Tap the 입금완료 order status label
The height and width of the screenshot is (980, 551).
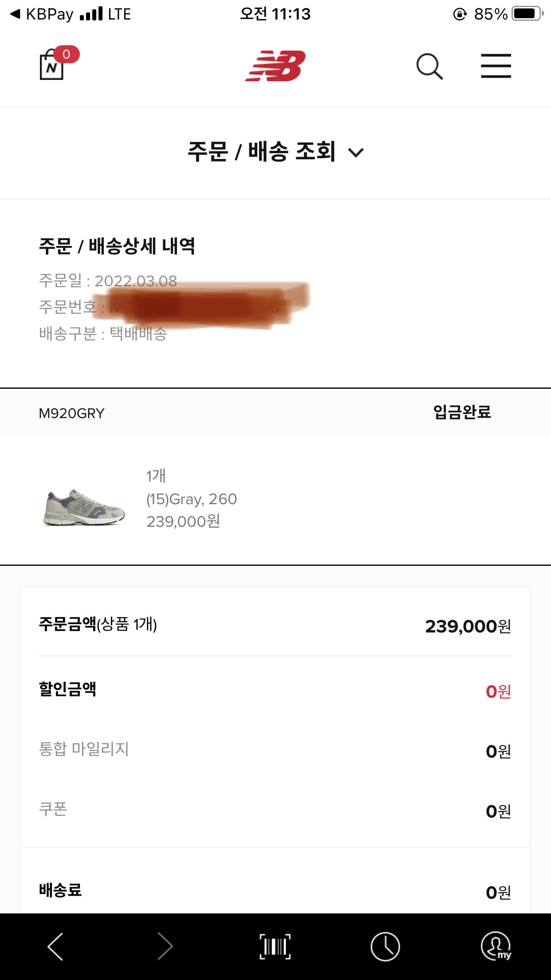pyautogui.click(x=462, y=412)
